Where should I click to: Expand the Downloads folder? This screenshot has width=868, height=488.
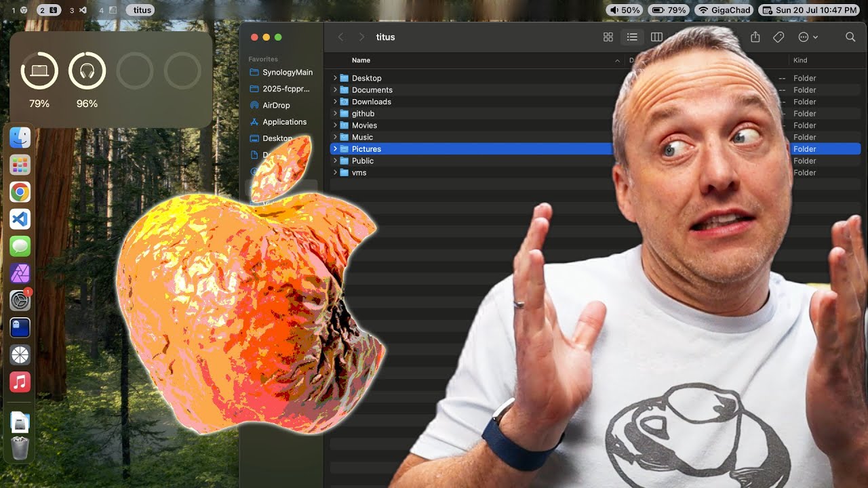pos(335,102)
